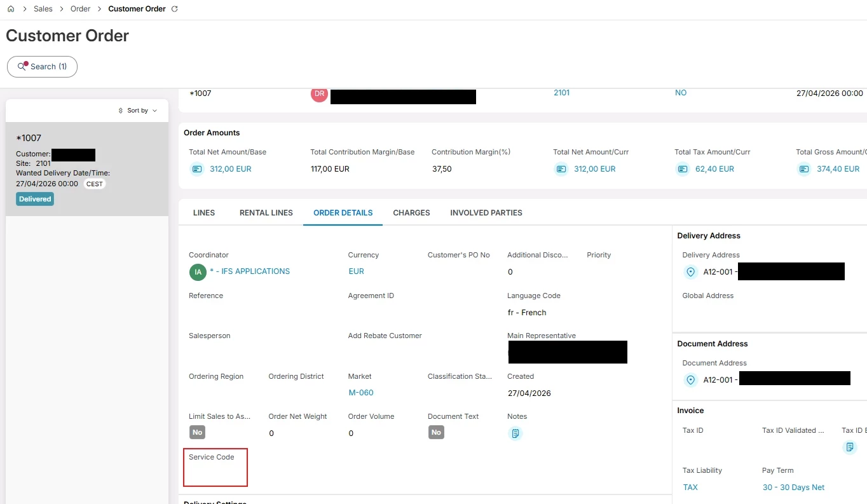Viewport: 867px width, 504px height.
Task: Click the refresh icon beside Customer Order breadcrumb
Action: click(x=175, y=10)
